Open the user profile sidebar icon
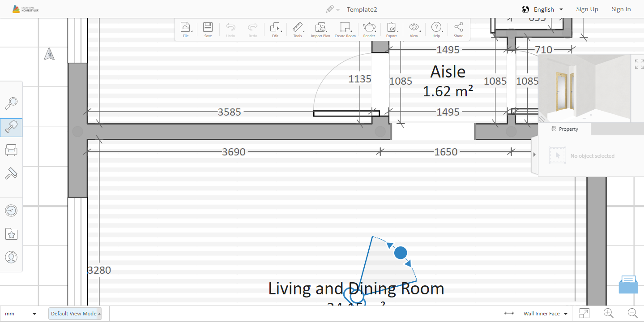644x323 pixels. point(11,257)
